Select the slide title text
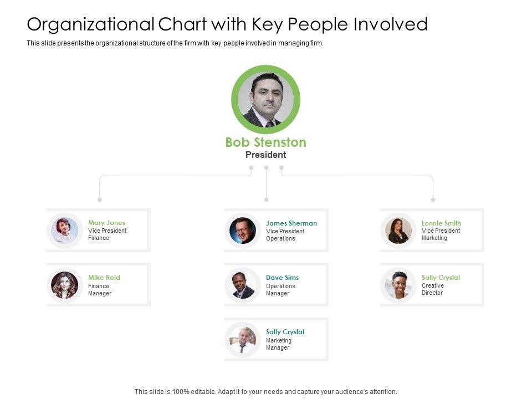Image resolution: width=532 pixels, height=399 pixels. 227,24
